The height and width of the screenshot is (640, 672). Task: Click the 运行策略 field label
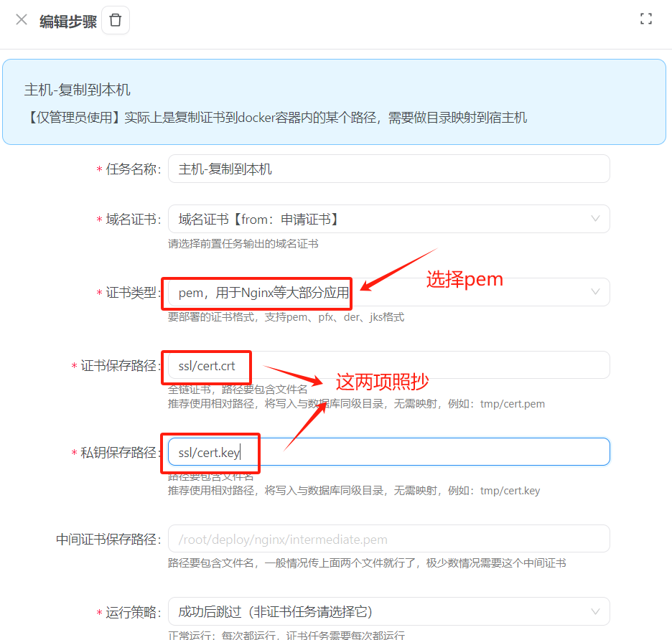[x=131, y=613]
